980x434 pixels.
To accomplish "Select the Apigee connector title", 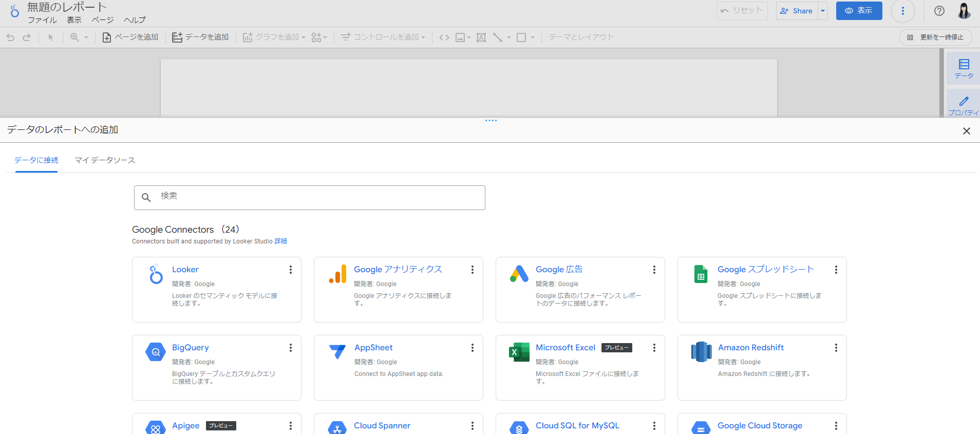I will 186,426.
